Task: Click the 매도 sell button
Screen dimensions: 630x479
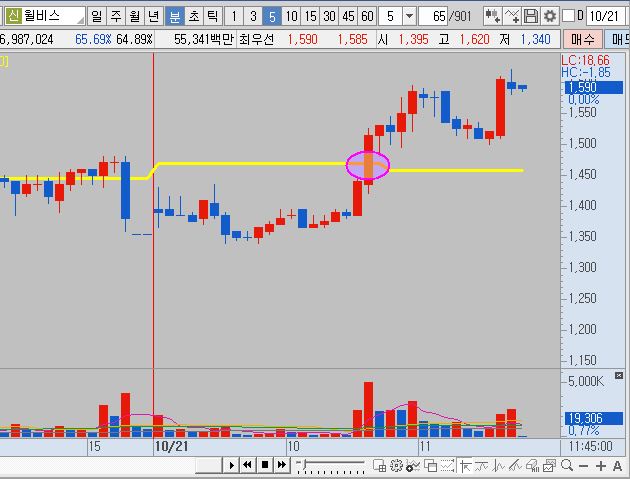Action: pyautogui.click(x=619, y=38)
